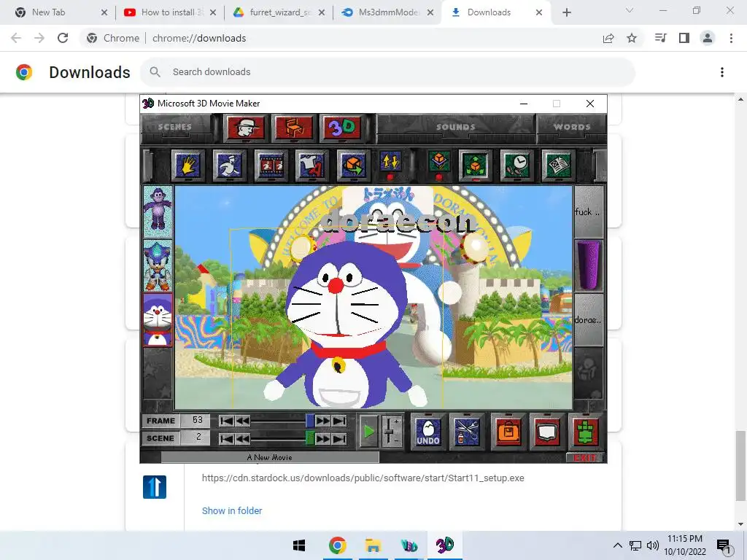The image size is (747, 560).
Task: Click the yellow up-down arrows tool
Action: 391,163
